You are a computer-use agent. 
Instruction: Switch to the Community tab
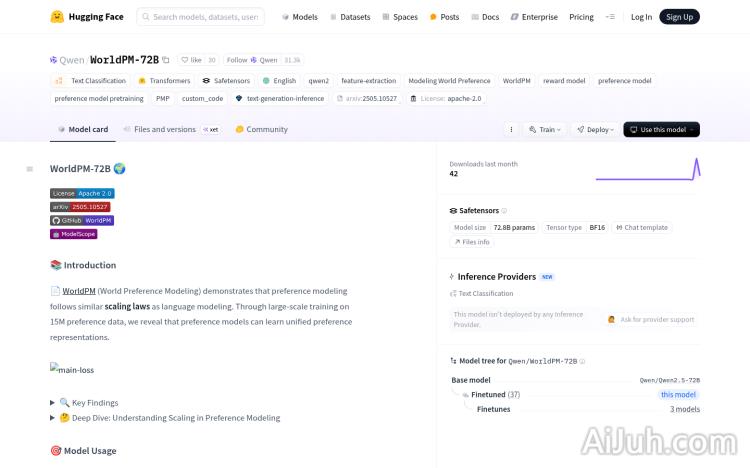tap(262, 129)
